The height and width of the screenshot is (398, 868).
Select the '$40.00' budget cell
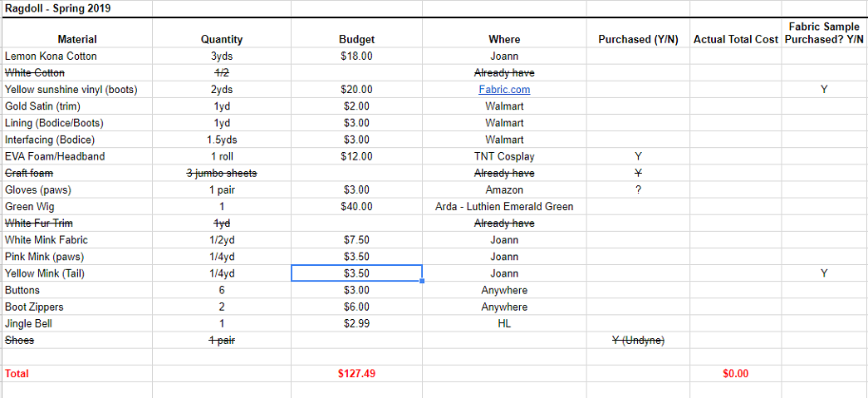coord(356,206)
